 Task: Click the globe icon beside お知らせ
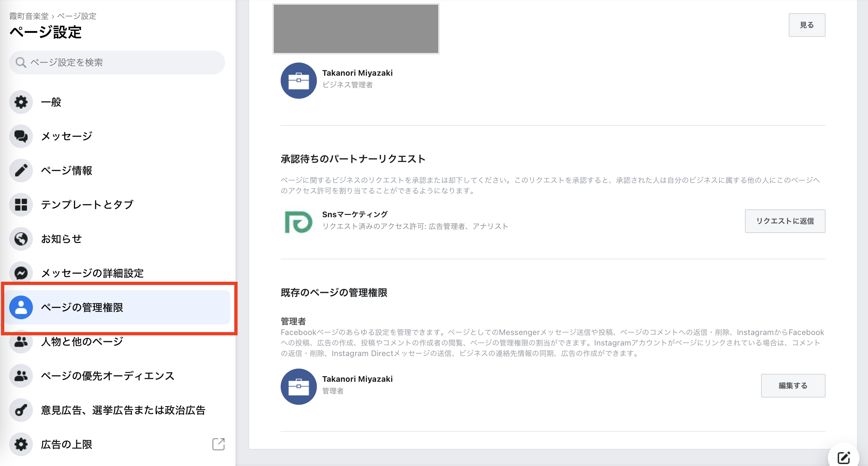click(x=21, y=239)
